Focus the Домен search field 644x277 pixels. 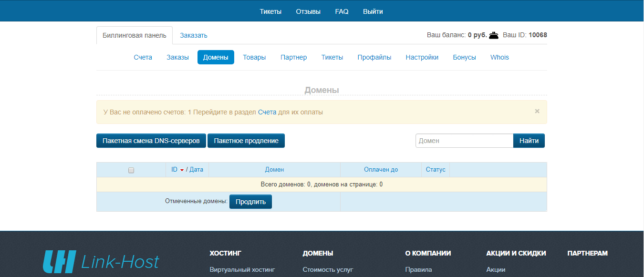pos(464,141)
